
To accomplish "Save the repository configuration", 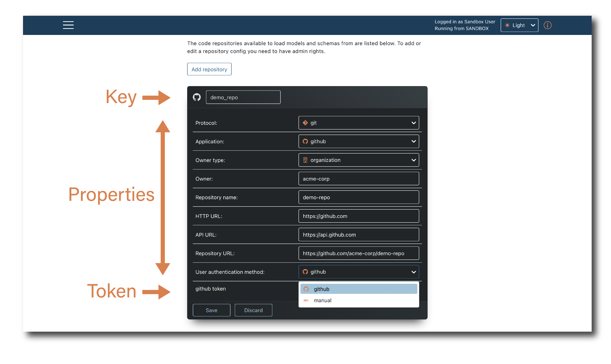I will 211,310.
